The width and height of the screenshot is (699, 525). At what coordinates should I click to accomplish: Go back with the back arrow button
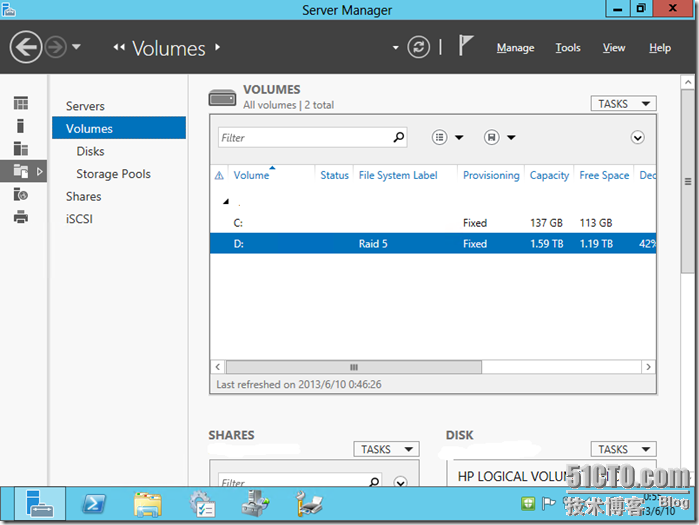[26, 47]
